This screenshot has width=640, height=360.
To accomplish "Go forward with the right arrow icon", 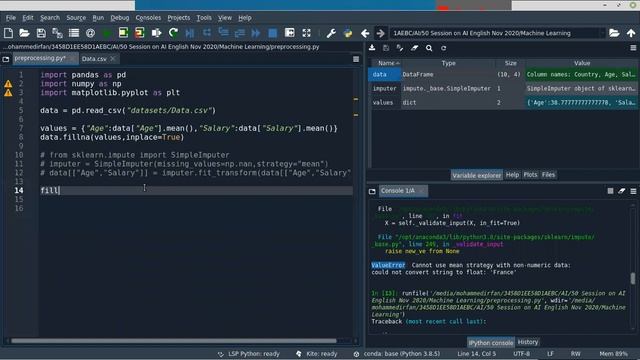I will click(x=380, y=33).
